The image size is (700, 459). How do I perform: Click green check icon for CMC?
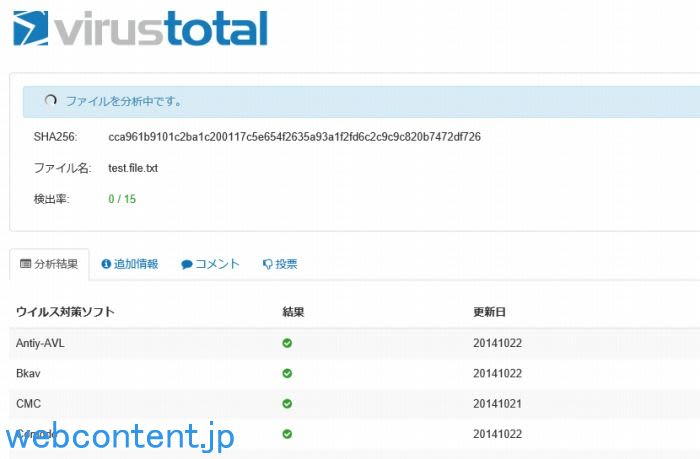(287, 404)
